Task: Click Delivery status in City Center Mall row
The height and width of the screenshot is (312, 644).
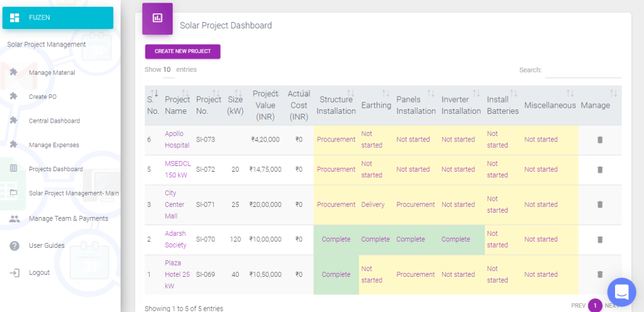Action: [373, 204]
